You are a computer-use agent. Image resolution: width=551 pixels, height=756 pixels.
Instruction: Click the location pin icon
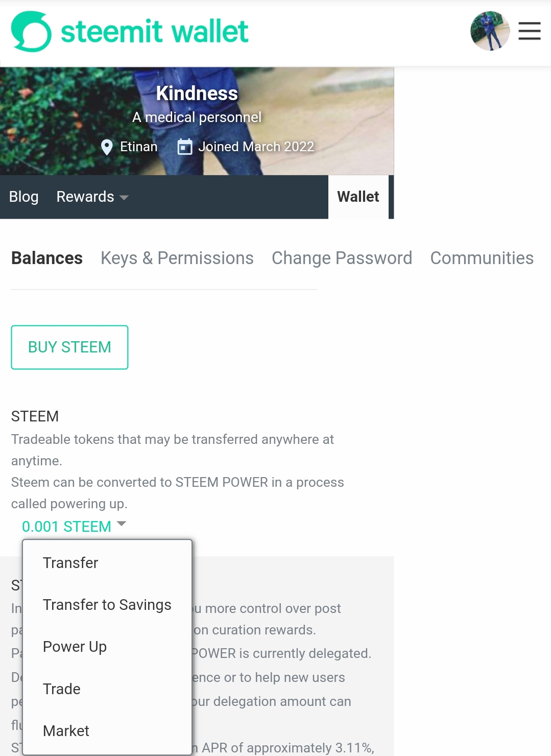[x=107, y=147]
